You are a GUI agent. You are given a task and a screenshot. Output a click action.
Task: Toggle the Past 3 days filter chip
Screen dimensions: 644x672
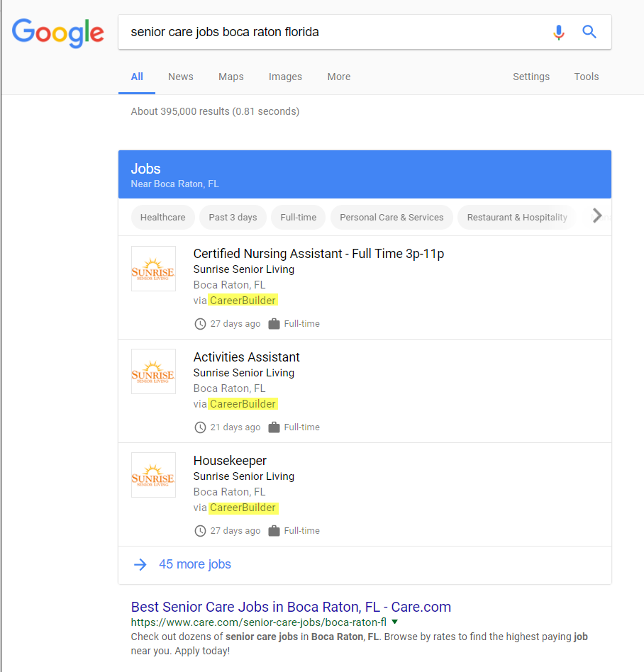[x=233, y=218]
